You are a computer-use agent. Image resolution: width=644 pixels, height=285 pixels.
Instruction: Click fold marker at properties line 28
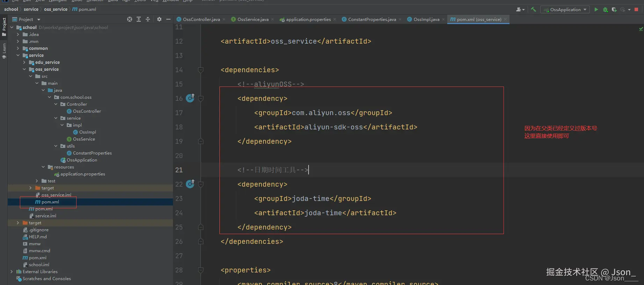pyautogui.click(x=201, y=270)
